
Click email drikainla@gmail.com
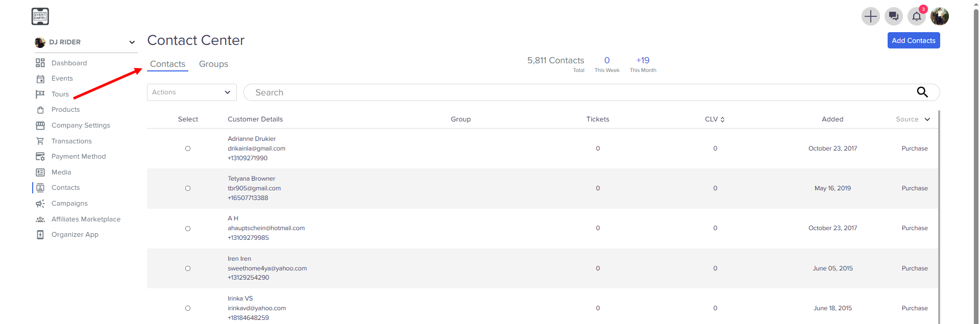(257, 148)
